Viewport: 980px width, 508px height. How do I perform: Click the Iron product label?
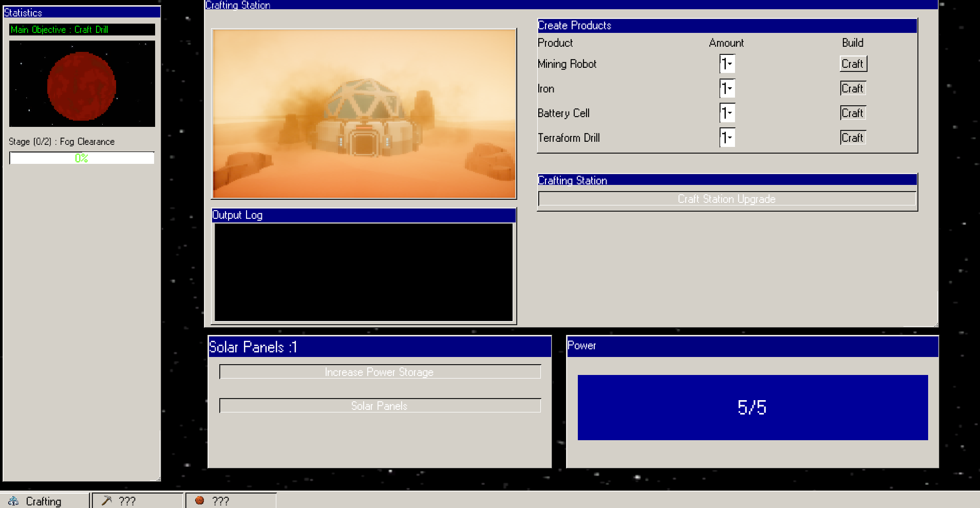pos(546,88)
